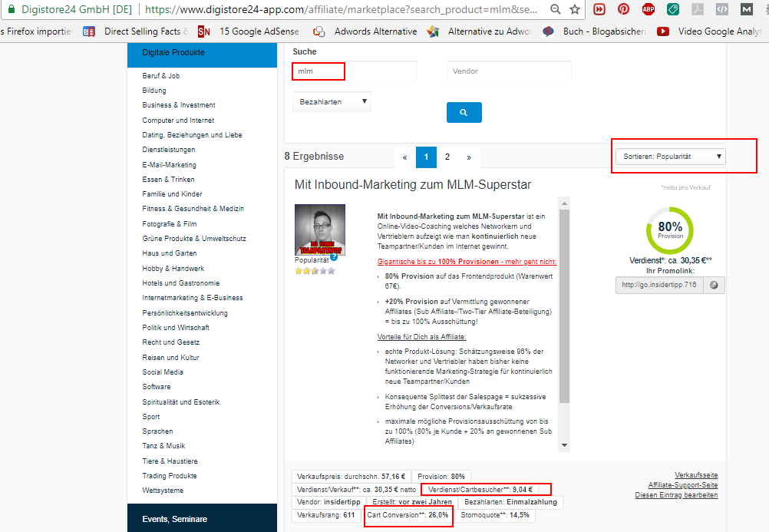This screenshot has height=532, width=769.
Task: Select the Computer und Internet category
Action: pos(178,121)
